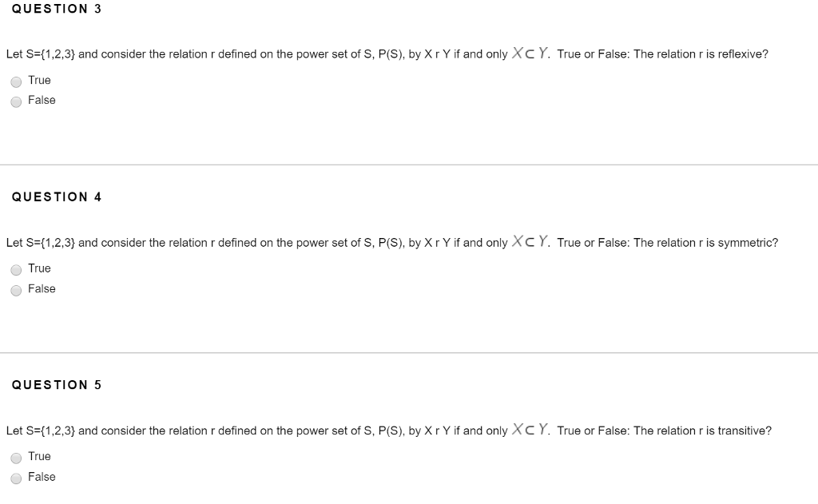Screen dimensions: 818x504
Task: Mark the True radio button for Question 5
Action: [x=16, y=458]
